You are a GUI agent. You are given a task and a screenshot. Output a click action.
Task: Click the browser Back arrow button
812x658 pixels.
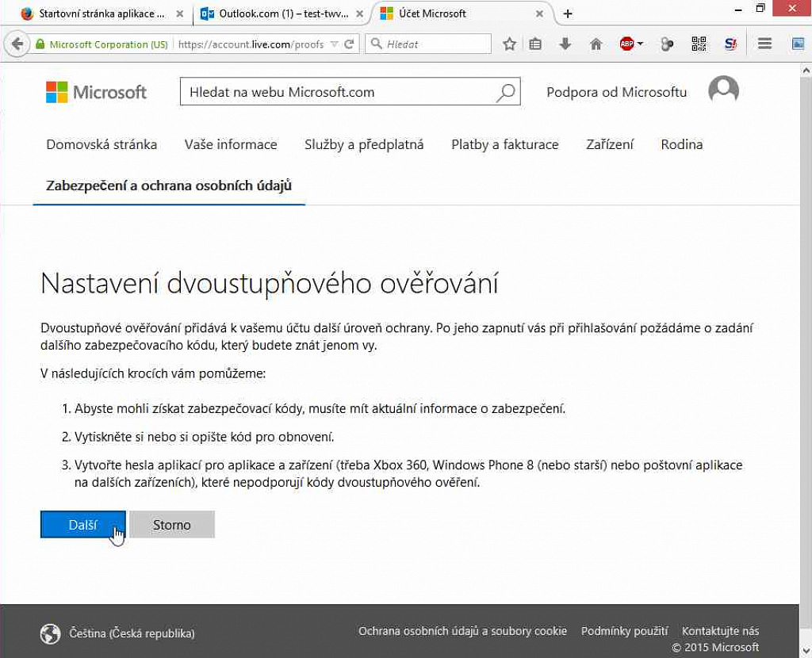click(x=17, y=44)
